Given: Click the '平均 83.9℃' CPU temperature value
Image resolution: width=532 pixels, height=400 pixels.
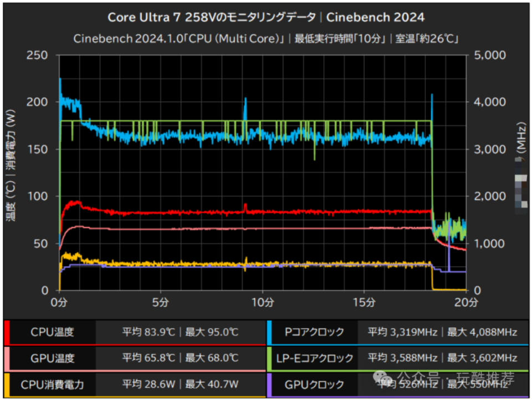Looking at the screenshot, I should click(x=149, y=332).
